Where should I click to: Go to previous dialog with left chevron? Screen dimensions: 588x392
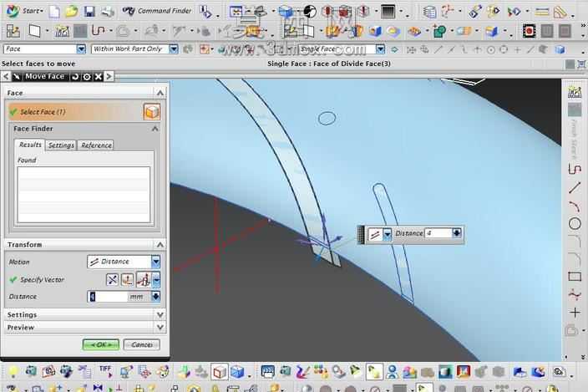click(6, 77)
